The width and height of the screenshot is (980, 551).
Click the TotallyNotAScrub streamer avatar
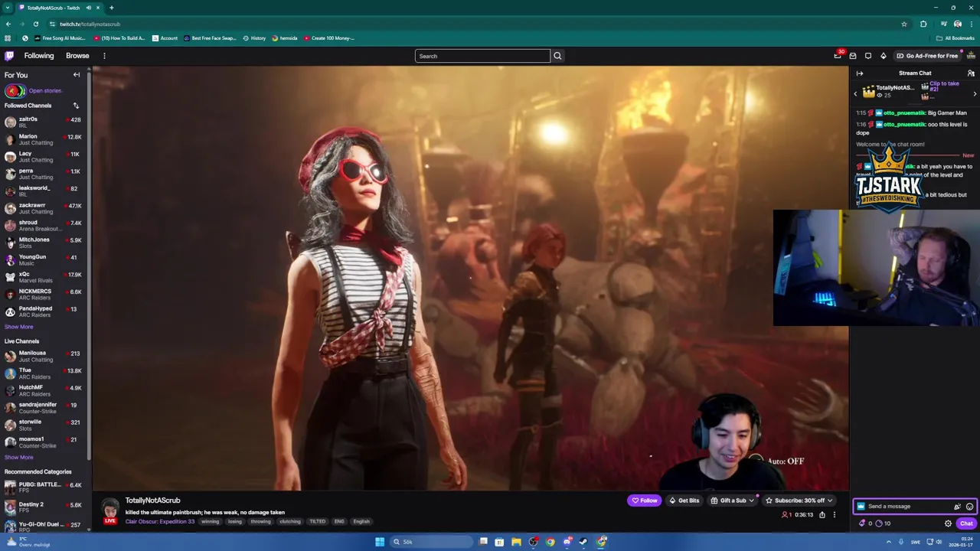coord(110,510)
